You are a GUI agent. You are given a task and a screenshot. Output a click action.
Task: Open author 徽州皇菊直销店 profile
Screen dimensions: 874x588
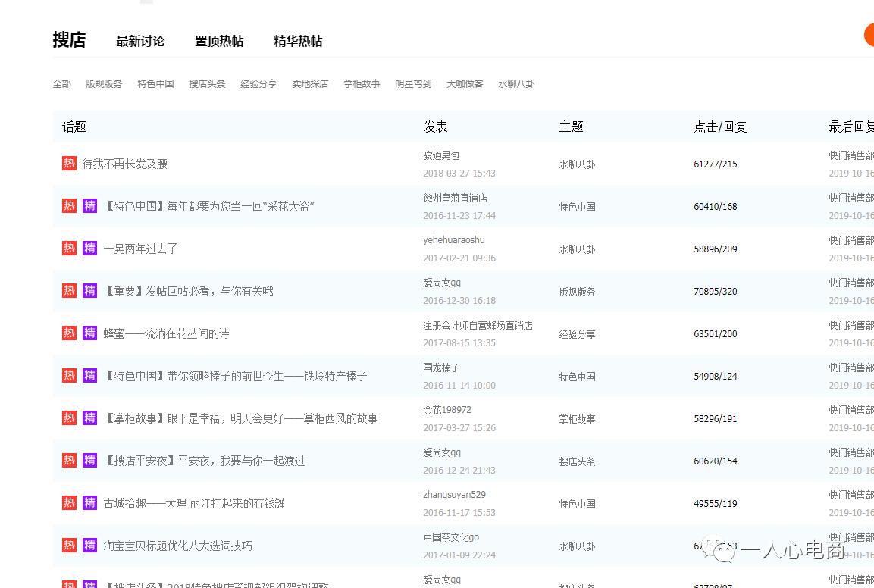[x=455, y=198]
